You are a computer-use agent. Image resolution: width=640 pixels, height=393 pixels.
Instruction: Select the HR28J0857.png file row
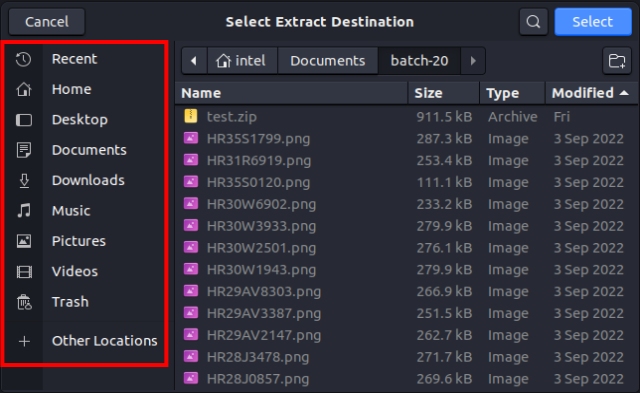pyautogui.click(x=407, y=379)
